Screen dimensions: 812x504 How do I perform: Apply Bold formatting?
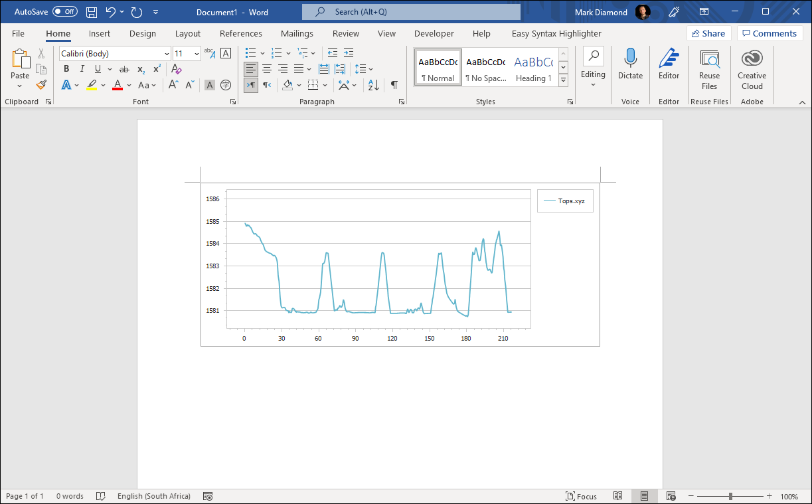coord(66,69)
